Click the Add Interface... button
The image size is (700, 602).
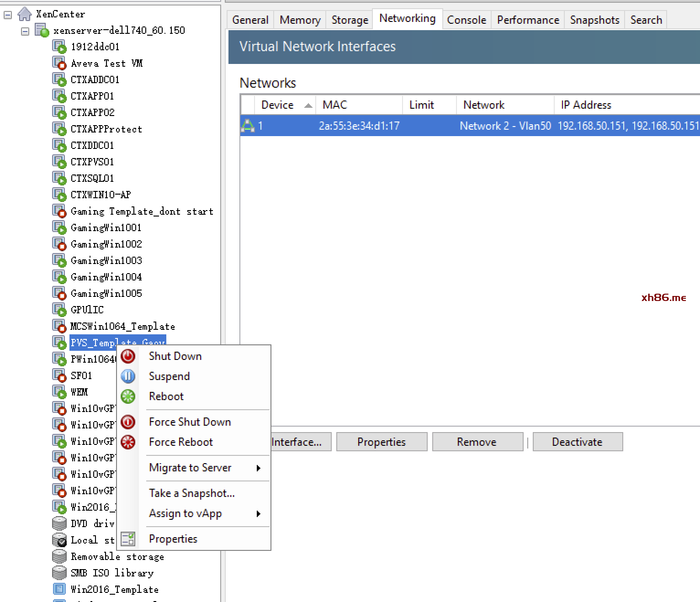301,442
